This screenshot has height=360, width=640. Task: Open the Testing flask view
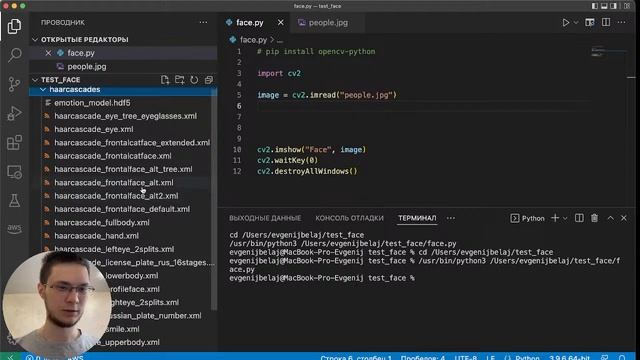tap(14, 200)
